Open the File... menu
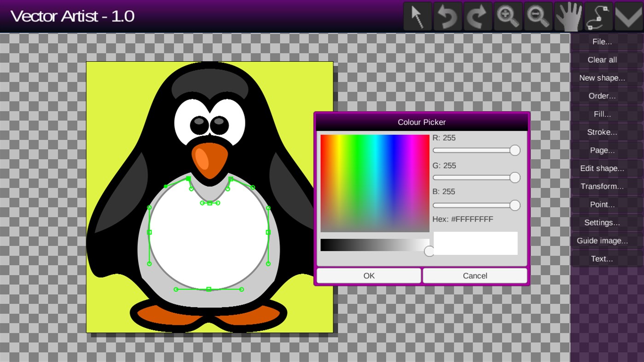The image size is (644, 362). (x=602, y=41)
